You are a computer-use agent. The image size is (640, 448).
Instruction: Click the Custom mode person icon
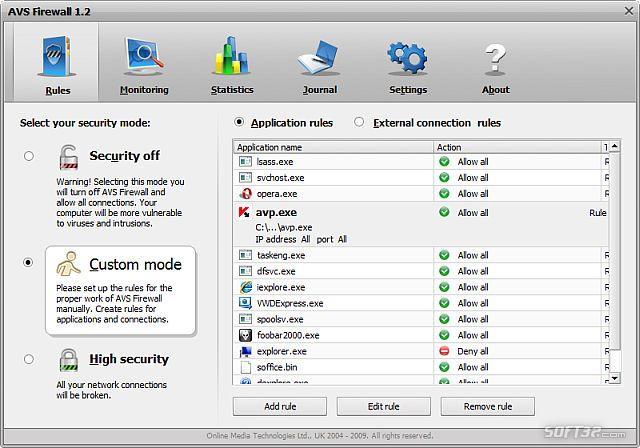[68, 264]
